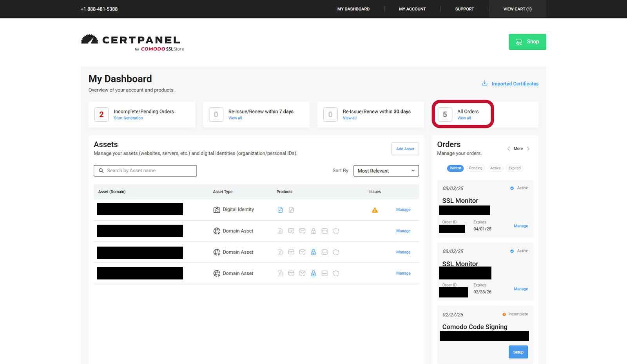Click inside the Search by Asset name field

[145, 170]
